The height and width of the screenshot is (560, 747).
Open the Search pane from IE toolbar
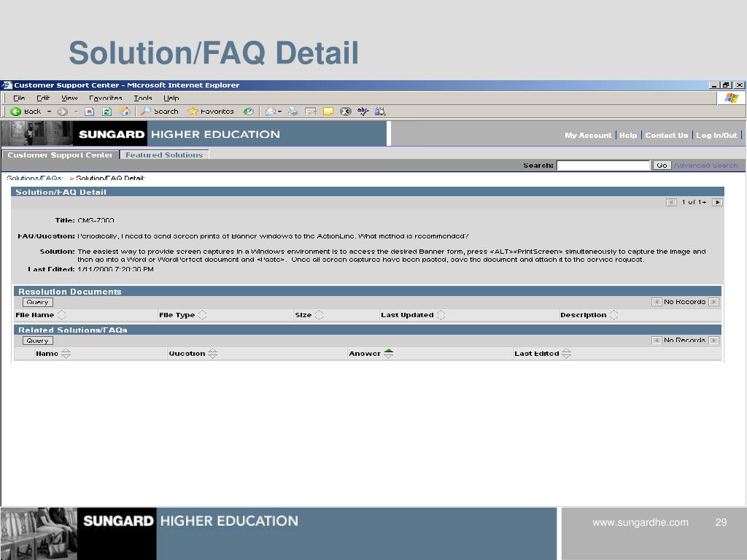tap(160, 112)
